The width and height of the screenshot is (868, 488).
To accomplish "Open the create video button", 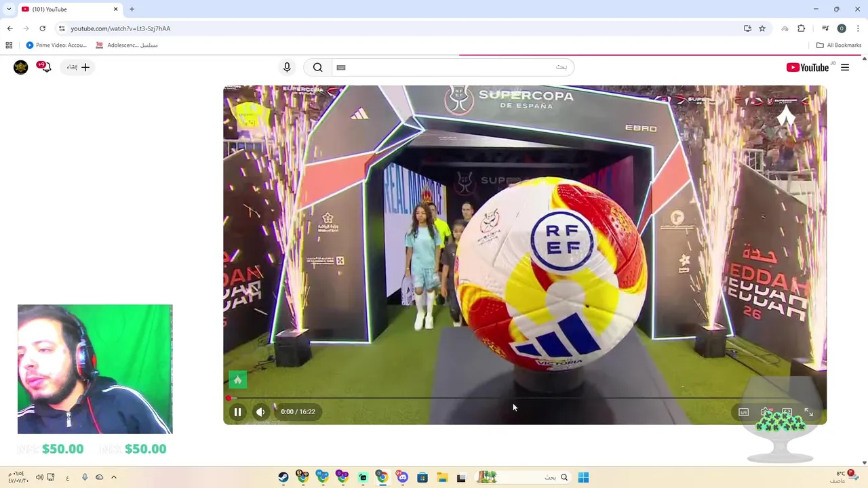I will [78, 67].
